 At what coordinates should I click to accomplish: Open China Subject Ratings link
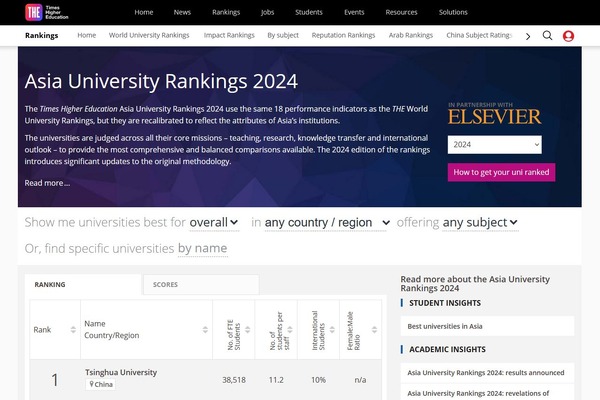[479, 35]
